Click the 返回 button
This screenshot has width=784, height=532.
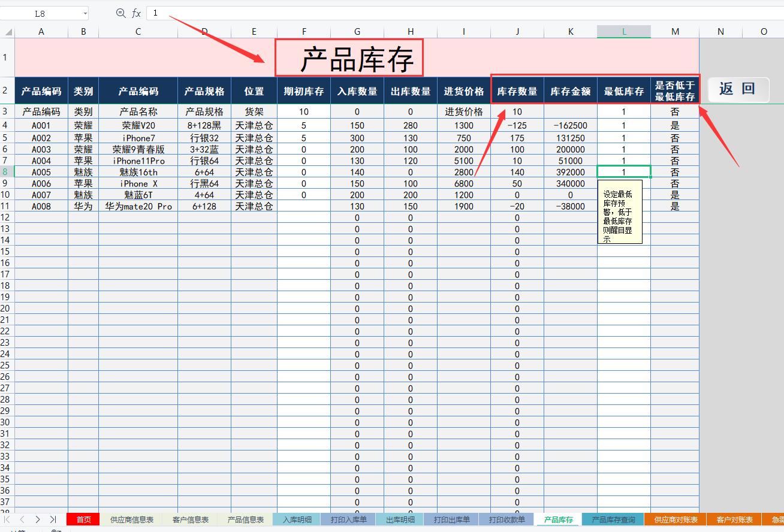[737, 89]
